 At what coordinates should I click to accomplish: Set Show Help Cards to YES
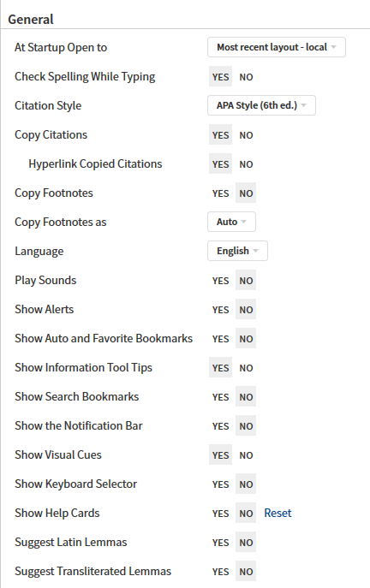pos(220,514)
